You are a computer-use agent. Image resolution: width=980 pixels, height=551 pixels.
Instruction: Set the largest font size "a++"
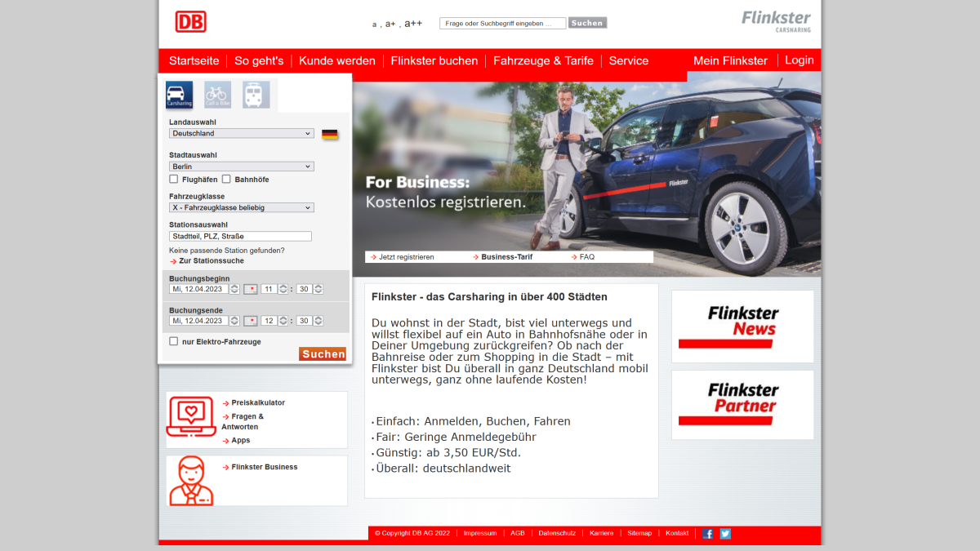point(413,23)
